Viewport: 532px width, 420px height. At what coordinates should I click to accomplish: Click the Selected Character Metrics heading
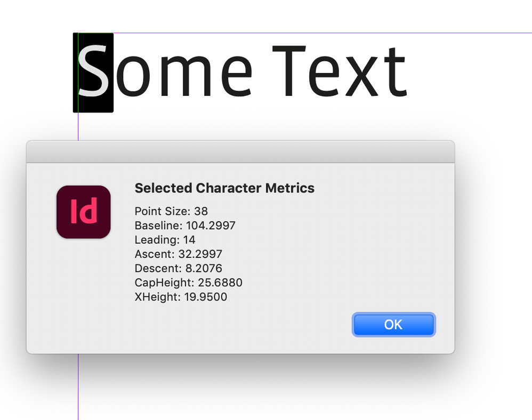(x=224, y=188)
